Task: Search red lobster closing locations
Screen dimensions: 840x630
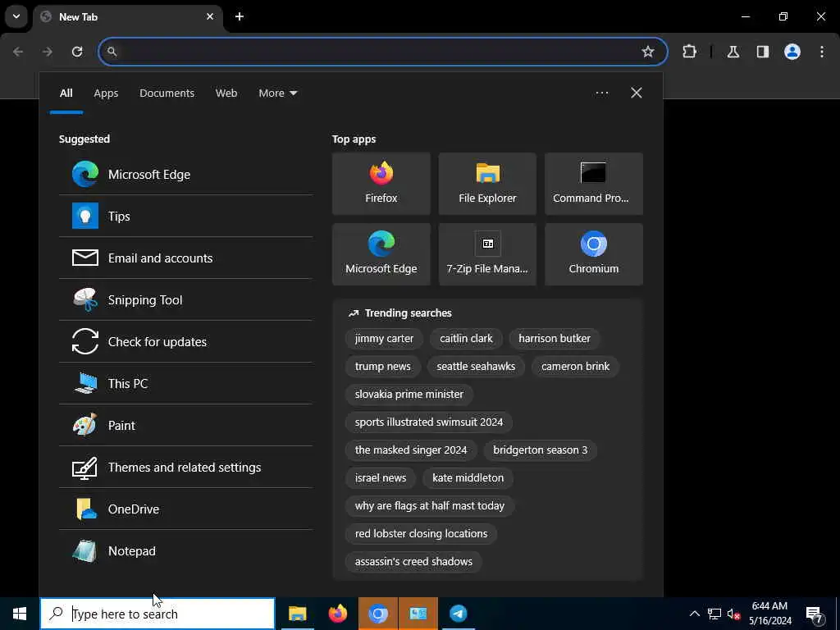Action: tap(421, 533)
